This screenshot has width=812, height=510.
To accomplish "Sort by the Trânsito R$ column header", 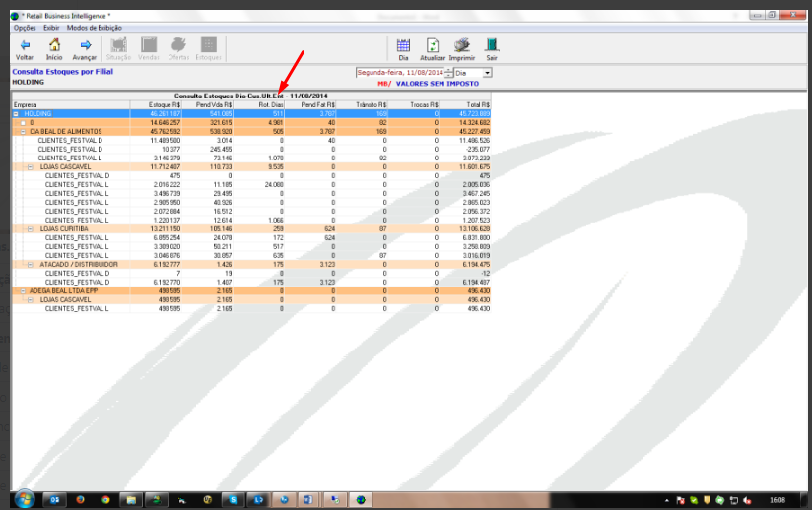I will click(x=363, y=104).
